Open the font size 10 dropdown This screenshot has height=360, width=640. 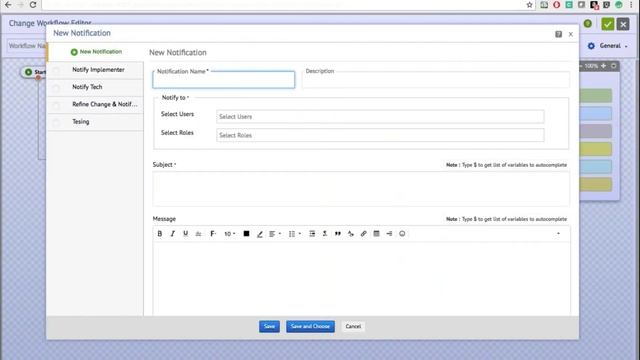coord(230,234)
